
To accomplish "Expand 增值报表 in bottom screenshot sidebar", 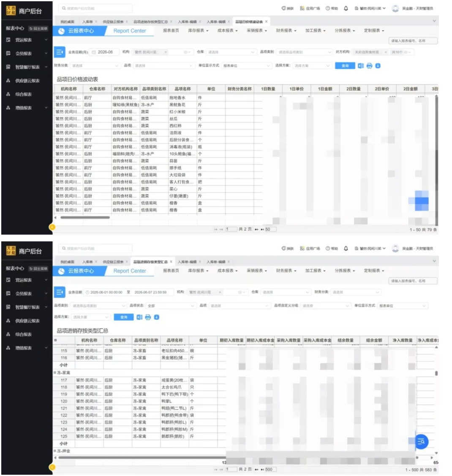I will coord(27,348).
